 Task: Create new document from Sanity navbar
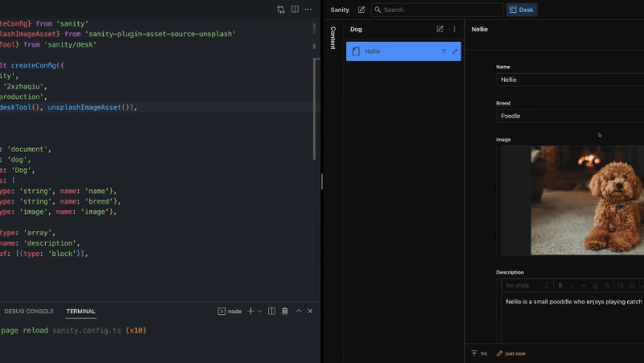(361, 10)
